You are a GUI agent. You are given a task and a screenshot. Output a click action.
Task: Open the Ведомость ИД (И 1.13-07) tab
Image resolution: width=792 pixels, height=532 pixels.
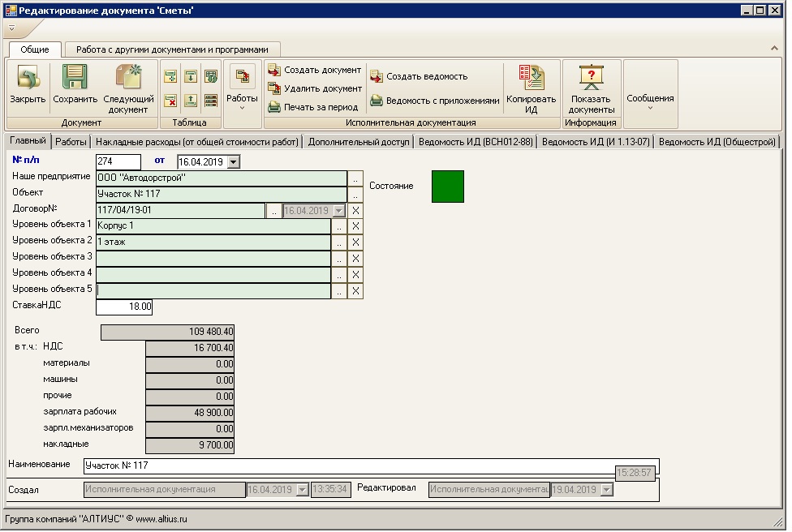(x=596, y=143)
